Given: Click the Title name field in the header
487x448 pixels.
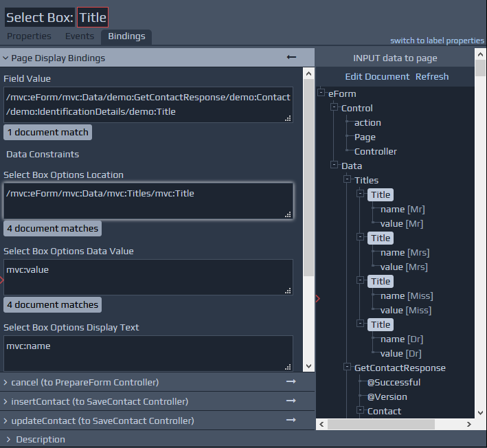Looking at the screenshot, I should coord(93,17).
